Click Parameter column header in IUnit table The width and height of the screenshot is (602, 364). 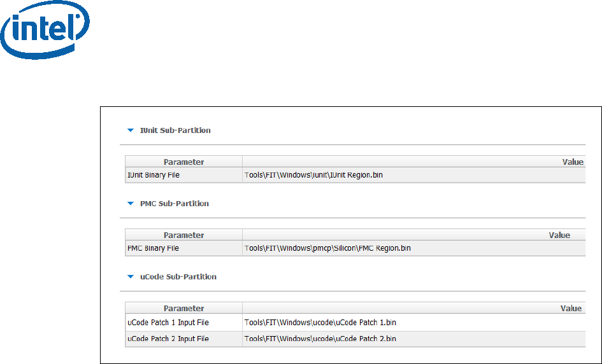pos(183,162)
